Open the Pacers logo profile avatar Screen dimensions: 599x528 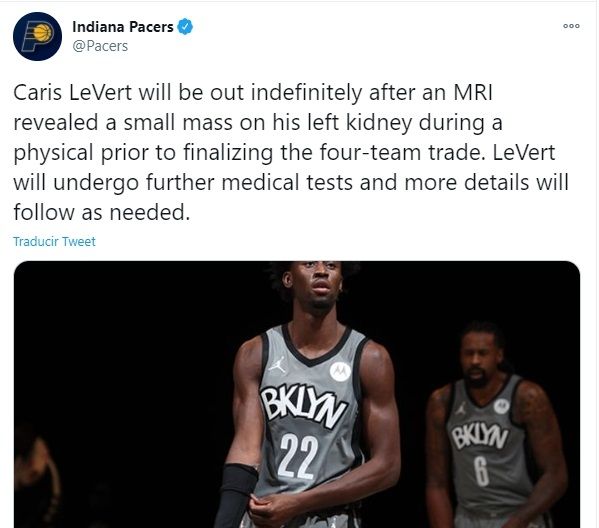(37, 36)
